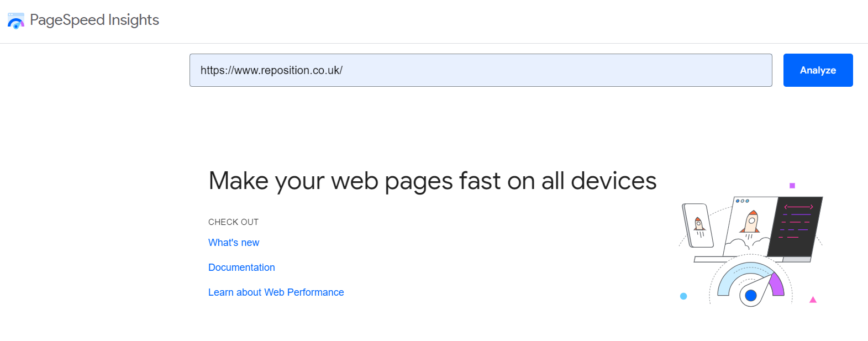Click the CHECK OUT label

[233, 222]
